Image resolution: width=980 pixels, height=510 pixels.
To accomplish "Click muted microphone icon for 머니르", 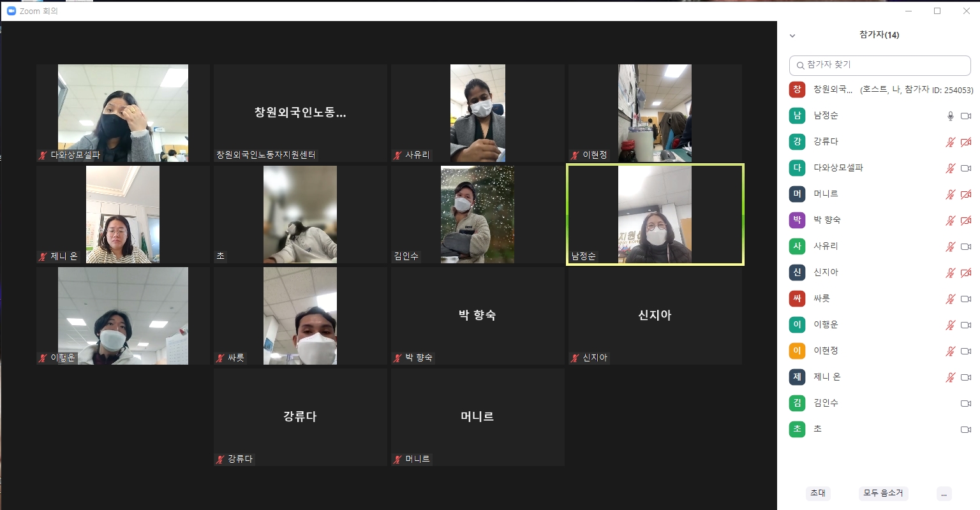I will (x=951, y=194).
